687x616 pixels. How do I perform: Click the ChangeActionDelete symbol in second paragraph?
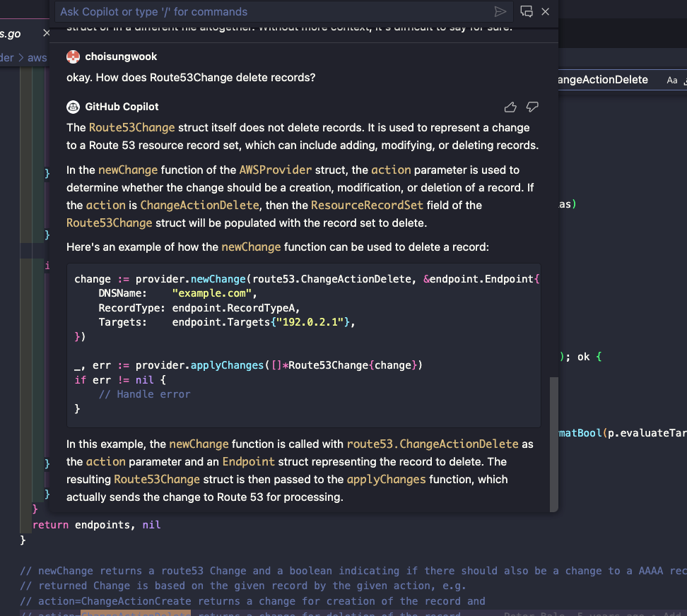point(200,206)
